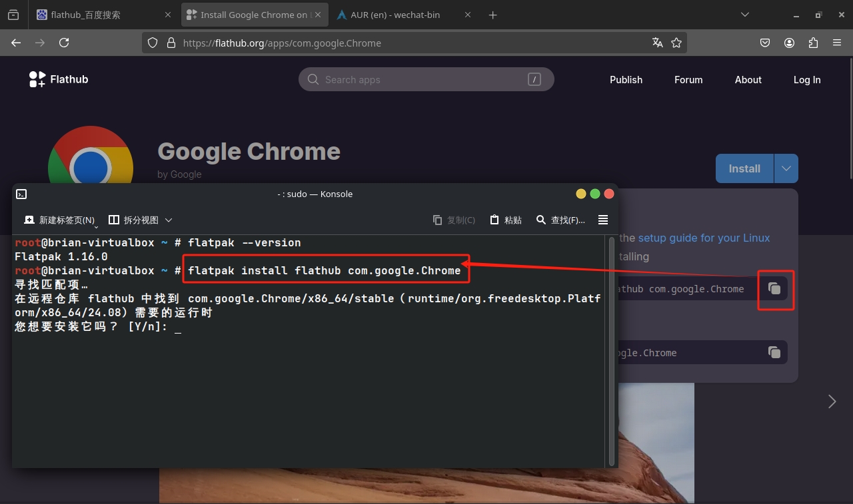
Task: Expand Install button dropdown arrow
Action: pos(786,168)
